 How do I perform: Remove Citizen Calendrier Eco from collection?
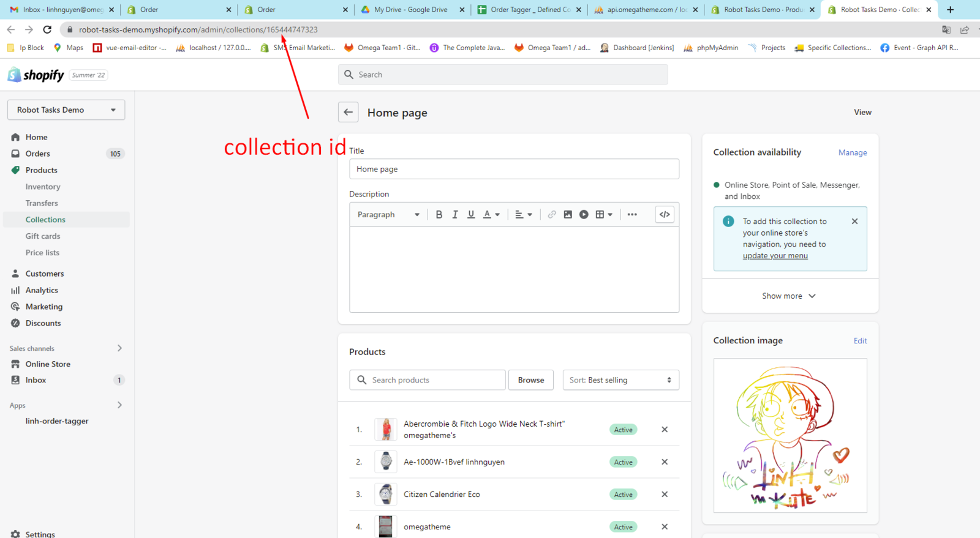click(665, 495)
